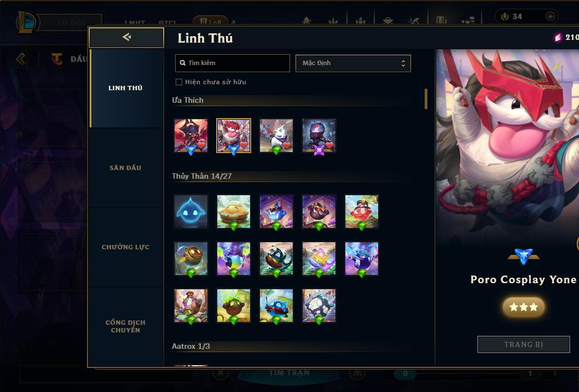This screenshot has width=579, height=392.
Task: Click the Trang Bị equip button
Action: coord(523,344)
